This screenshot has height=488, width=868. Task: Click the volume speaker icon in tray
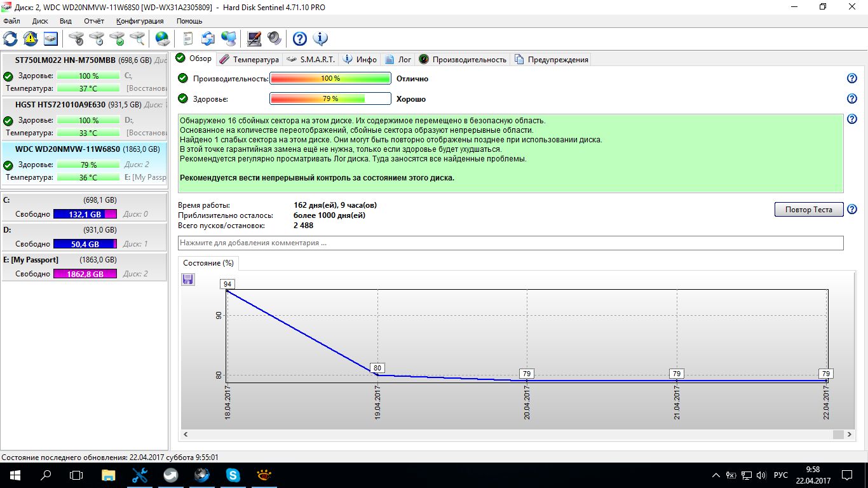[x=763, y=475]
